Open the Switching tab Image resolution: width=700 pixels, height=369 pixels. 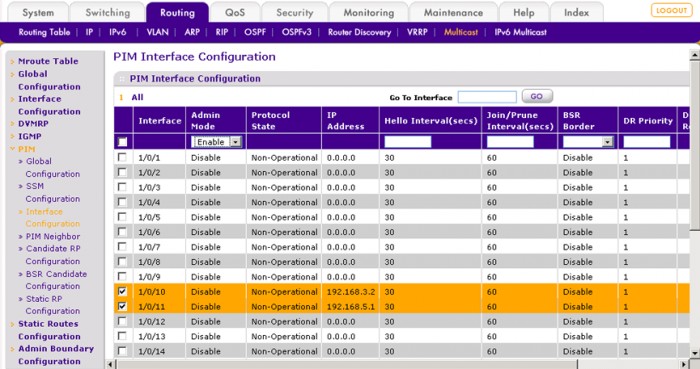coord(108,12)
